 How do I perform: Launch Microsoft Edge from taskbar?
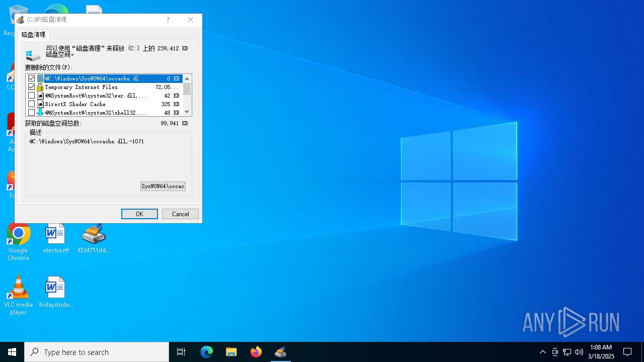(207, 352)
